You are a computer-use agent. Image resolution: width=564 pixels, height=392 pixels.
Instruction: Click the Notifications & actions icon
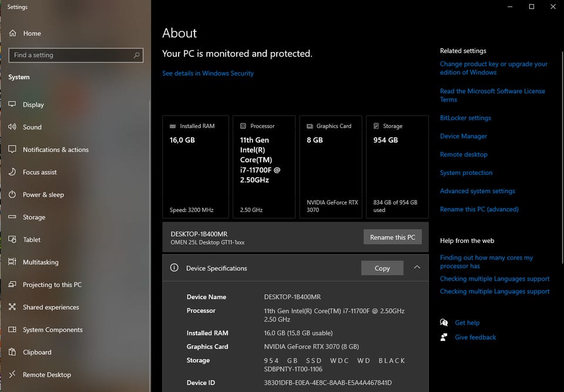[12, 149]
